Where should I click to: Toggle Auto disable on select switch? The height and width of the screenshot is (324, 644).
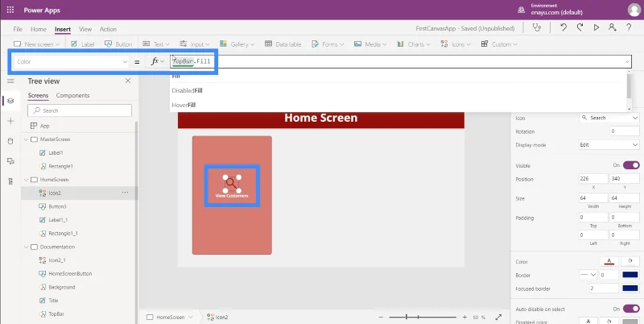click(x=631, y=309)
